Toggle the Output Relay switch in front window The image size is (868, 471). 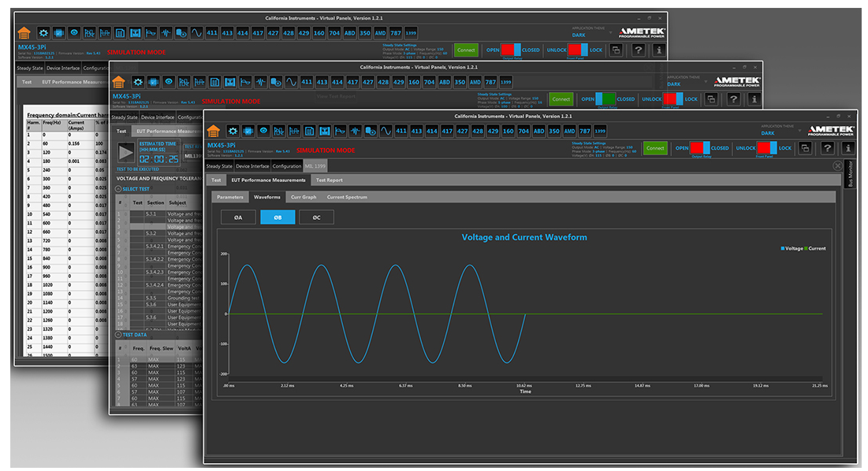[x=700, y=148]
